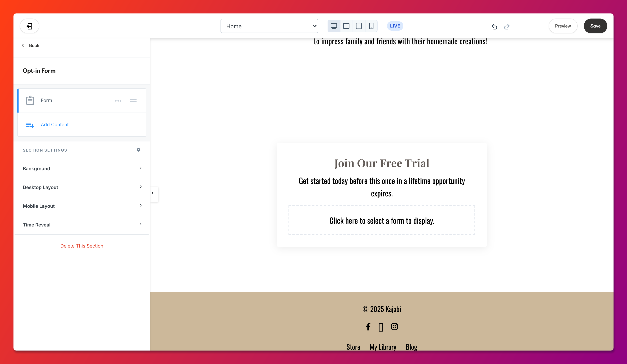Click the Blog footer link
The width and height of the screenshot is (627, 364).
411,347
